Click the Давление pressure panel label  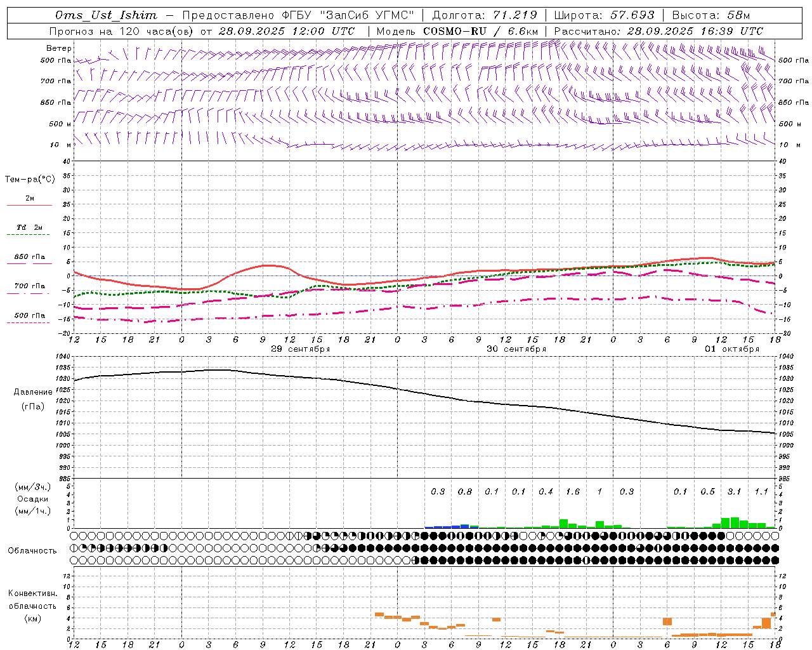(x=33, y=392)
